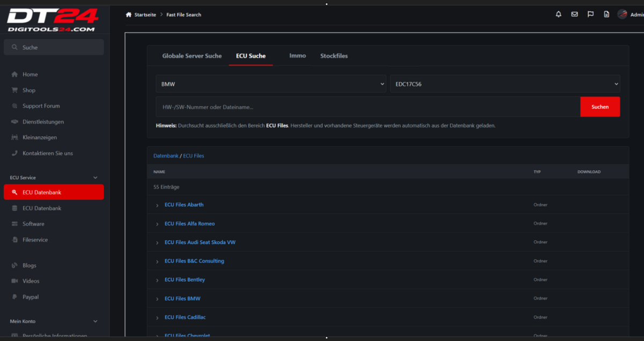
Task: Click the Dienstleistungen sidebar icon
Action: (x=14, y=122)
